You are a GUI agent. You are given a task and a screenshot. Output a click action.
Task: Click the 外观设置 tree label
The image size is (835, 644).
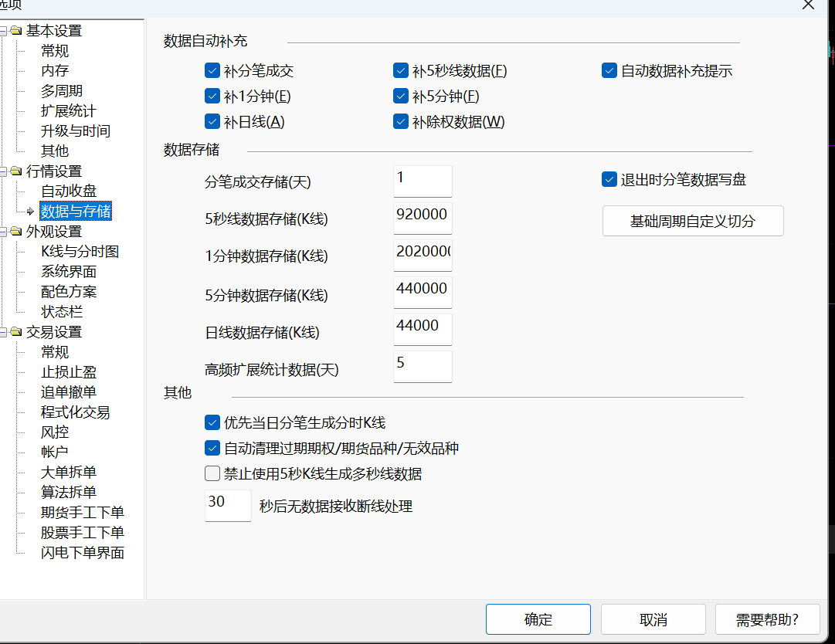coord(54,232)
